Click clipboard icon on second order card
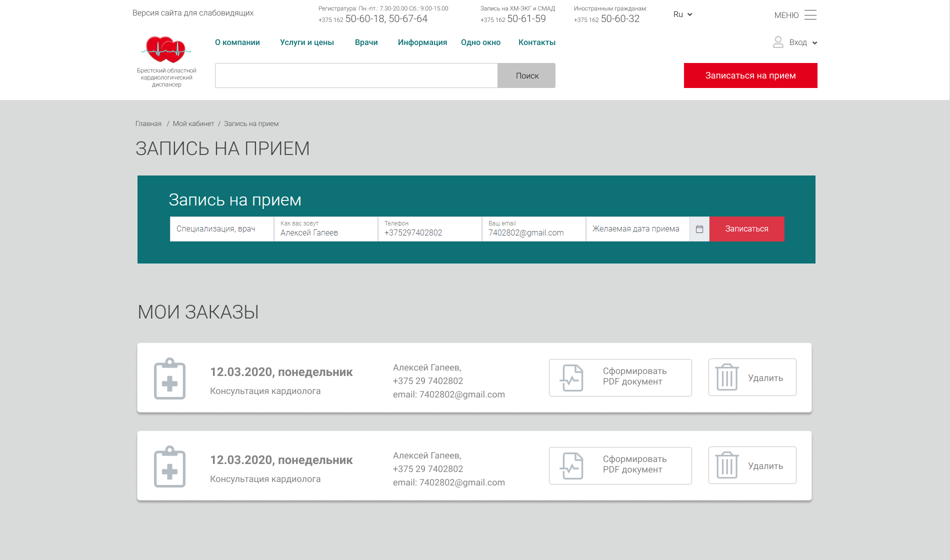Viewport: 950px width, 560px height. (170, 466)
